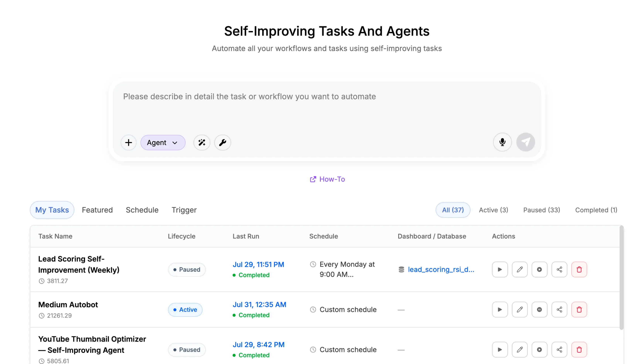Click 'Custom schedule' in the YouTube Thumbnail row
The image size is (639, 364).
[x=348, y=349]
